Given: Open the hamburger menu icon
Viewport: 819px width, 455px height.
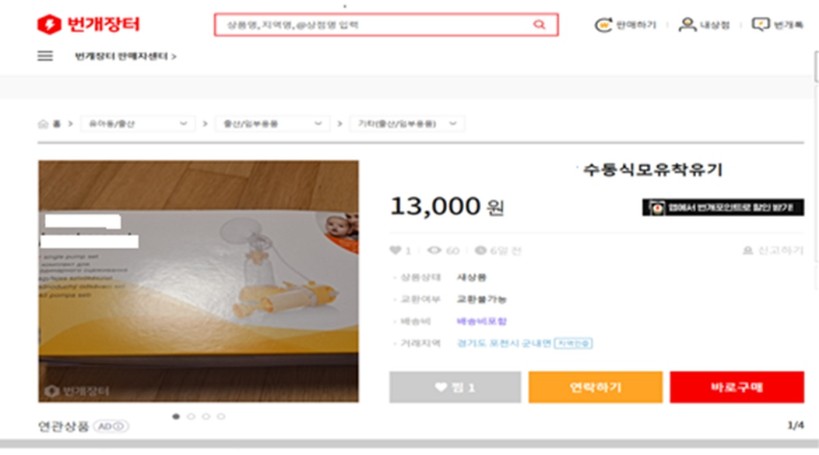Looking at the screenshot, I should (x=45, y=56).
